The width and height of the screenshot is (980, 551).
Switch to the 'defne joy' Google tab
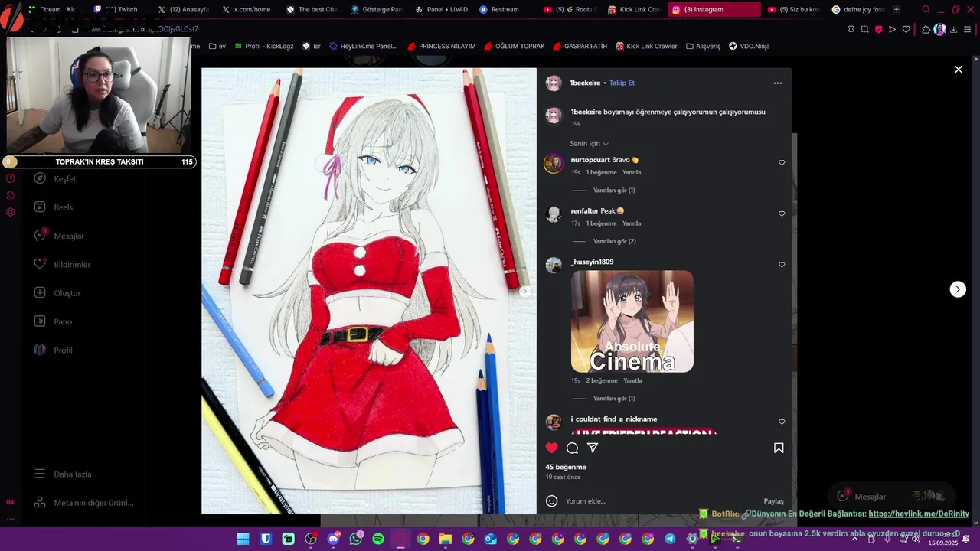tap(857, 10)
